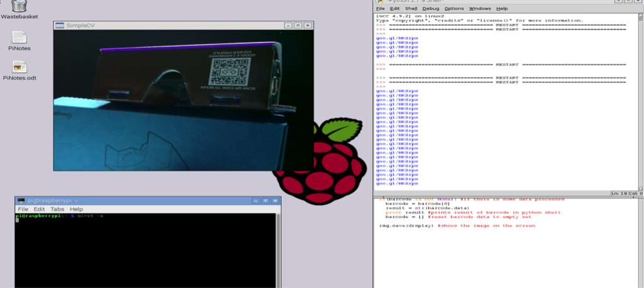This screenshot has width=644, height=288.
Task: Open the Debug menu in Python Shell
Action: pos(430,9)
